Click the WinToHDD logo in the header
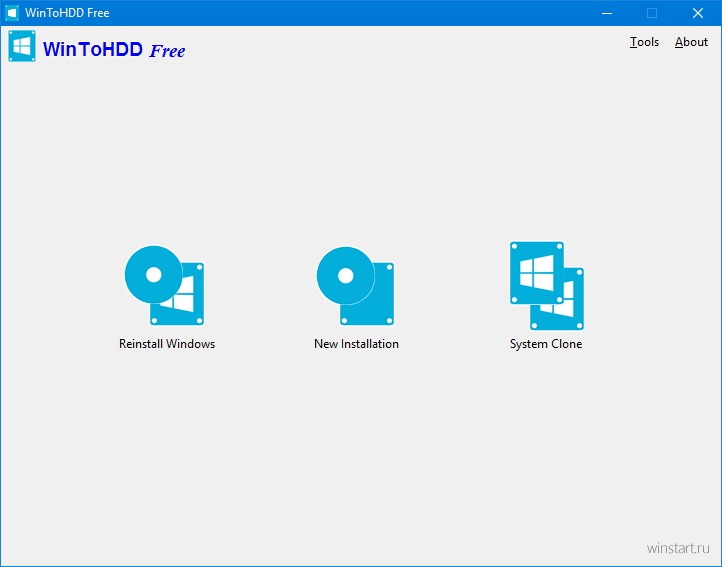The width and height of the screenshot is (722, 567). click(x=22, y=46)
